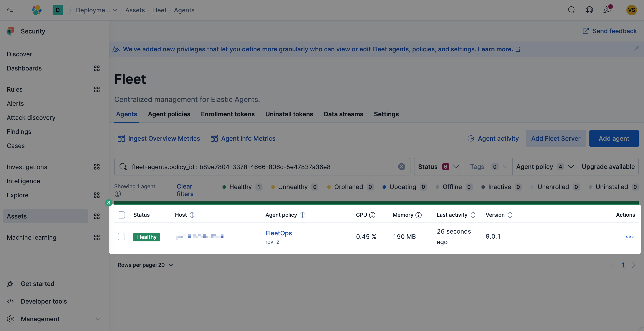Open actions menu for FleetOps agent

click(x=630, y=237)
